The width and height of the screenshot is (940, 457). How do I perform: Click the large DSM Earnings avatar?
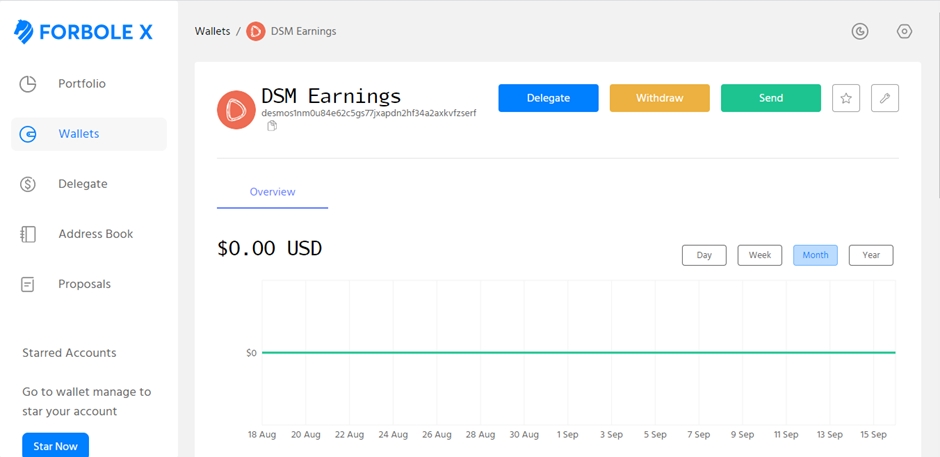236,110
